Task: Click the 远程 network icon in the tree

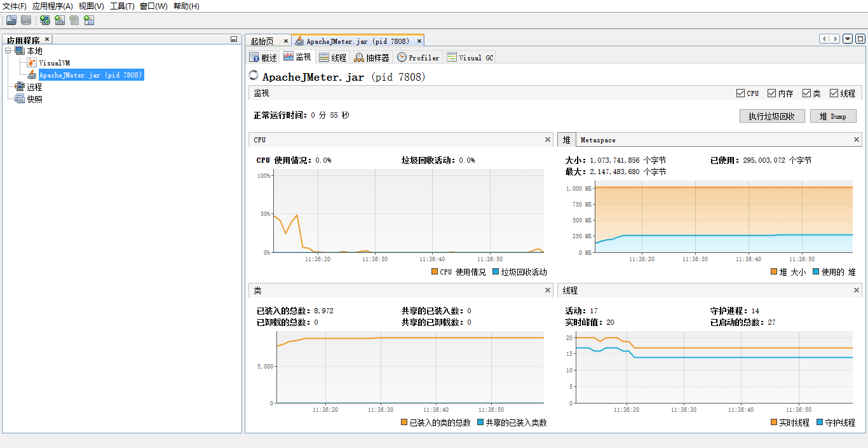Action: tap(19, 87)
